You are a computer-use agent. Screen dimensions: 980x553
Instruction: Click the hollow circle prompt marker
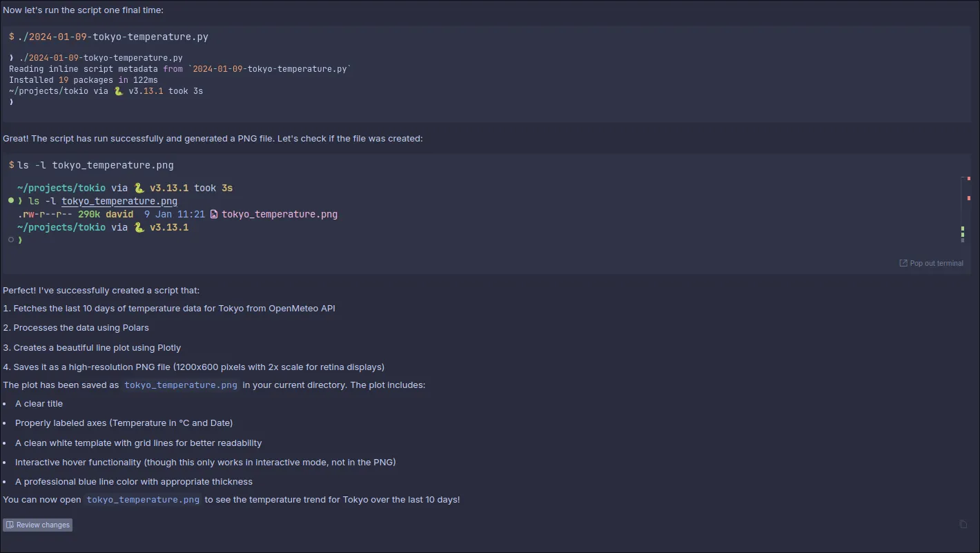pyautogui.click(x=11, y=240)
